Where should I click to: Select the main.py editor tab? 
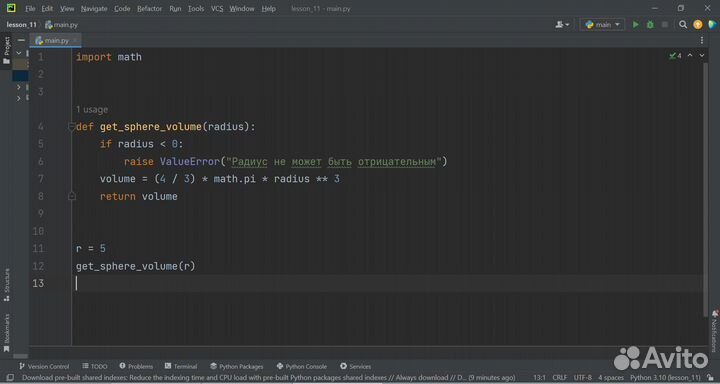tap(56, 40)
